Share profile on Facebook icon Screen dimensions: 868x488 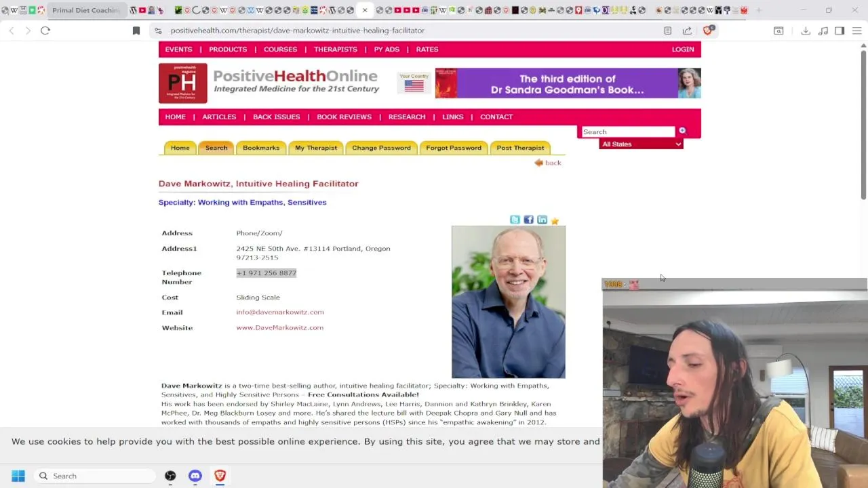528,220
